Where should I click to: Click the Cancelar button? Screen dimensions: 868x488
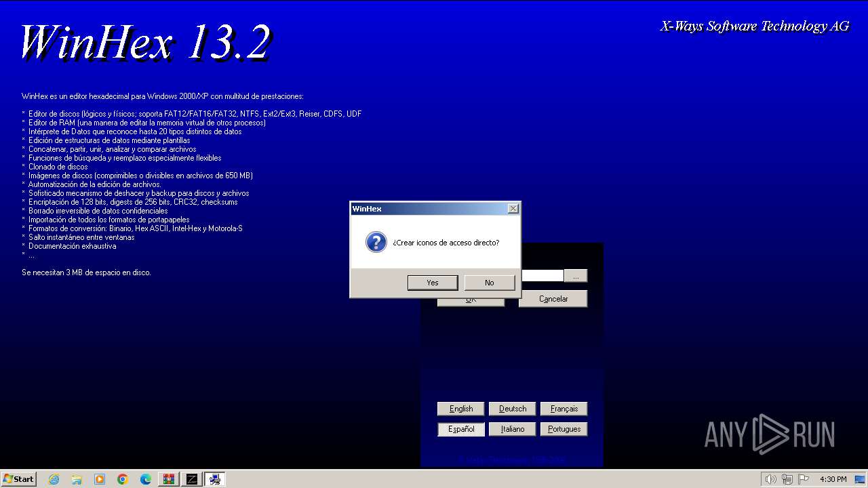click(x=553, y=299)
